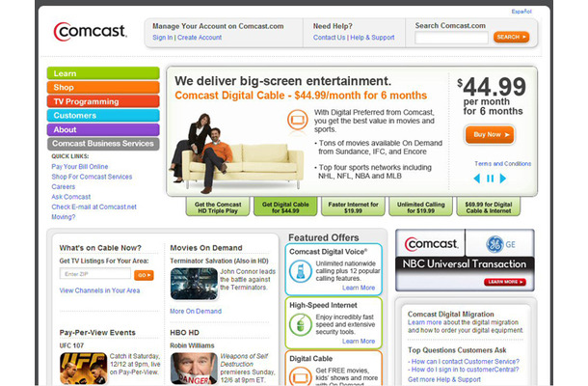588x386 pixels.
Task: Click the Robin Williams HBO thumbnail
Action: (x=194, y=369)
